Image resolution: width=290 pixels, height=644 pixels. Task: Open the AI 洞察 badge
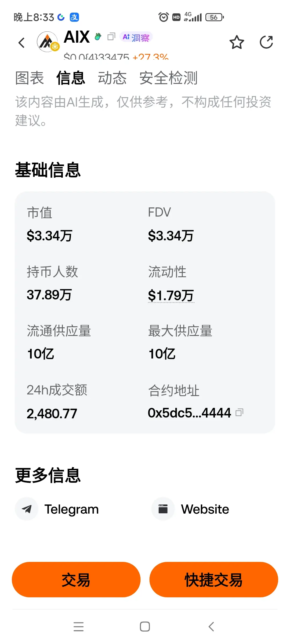(x=136, y=37)
